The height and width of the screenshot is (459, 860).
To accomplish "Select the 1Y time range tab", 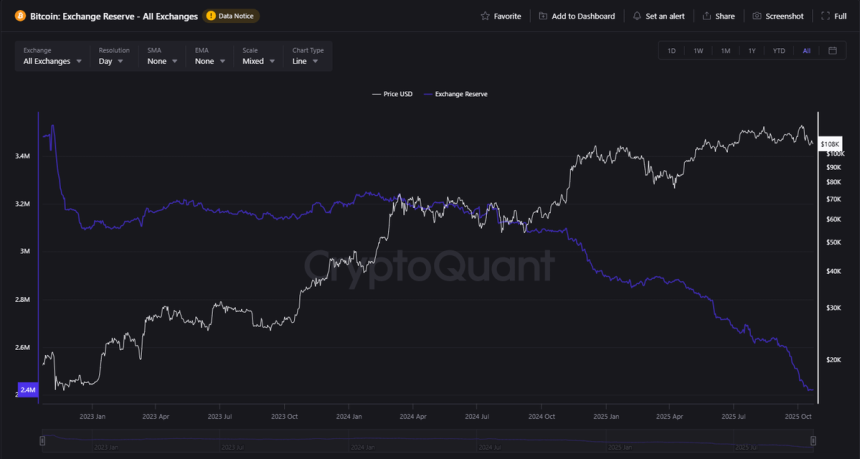I will (x=752, y=51).
